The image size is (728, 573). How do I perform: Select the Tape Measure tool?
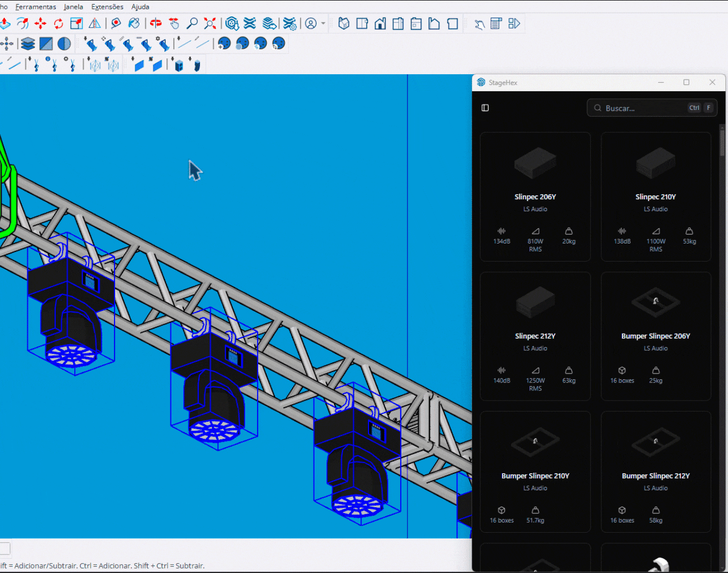click(x=116, y=23)
